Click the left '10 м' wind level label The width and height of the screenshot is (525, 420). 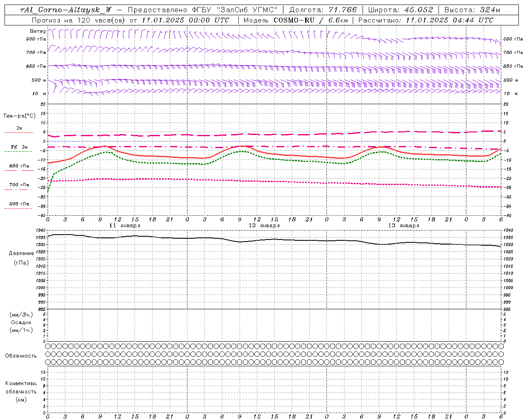pos(39,94)
